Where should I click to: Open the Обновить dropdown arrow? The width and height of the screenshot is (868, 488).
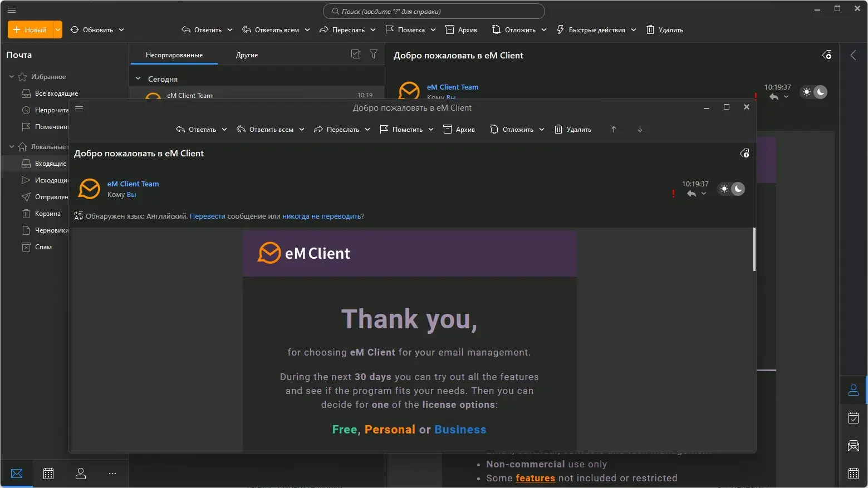click(121, 30)
